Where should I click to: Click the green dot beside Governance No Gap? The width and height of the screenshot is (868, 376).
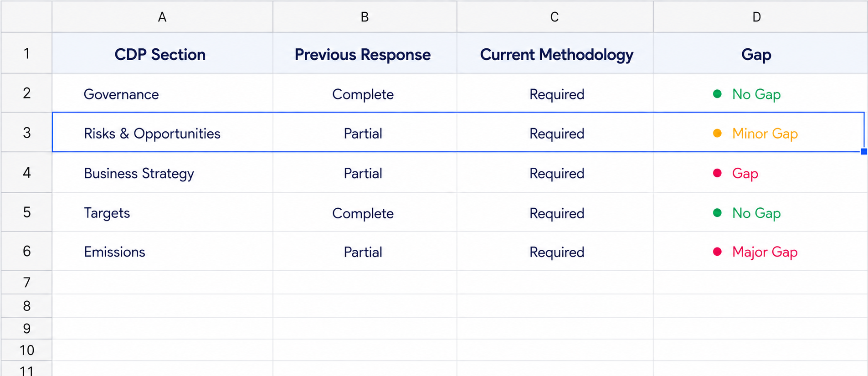pos(717,94)
